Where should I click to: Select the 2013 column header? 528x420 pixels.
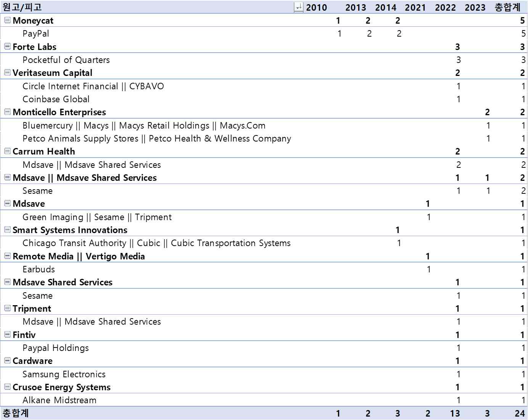(356, 7)
